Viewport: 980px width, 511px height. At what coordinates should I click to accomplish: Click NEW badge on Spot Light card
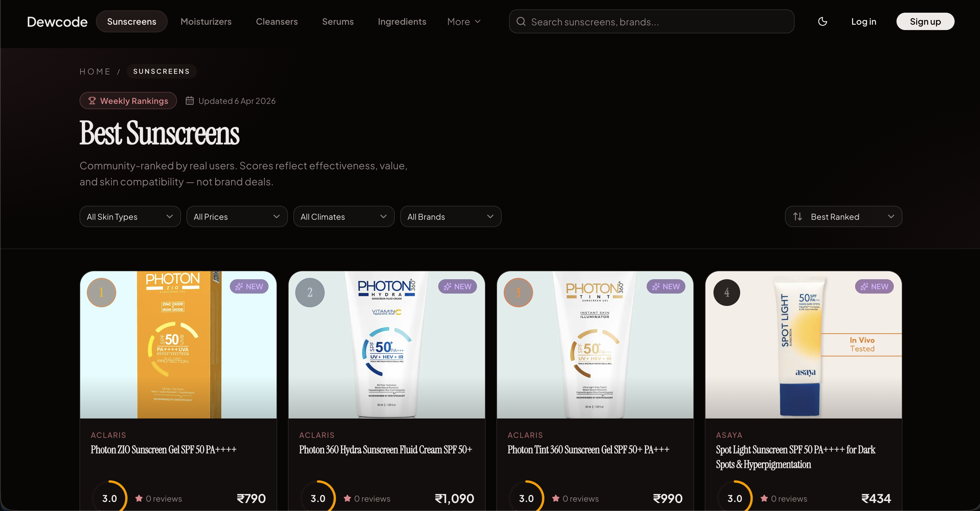[874, 287]
